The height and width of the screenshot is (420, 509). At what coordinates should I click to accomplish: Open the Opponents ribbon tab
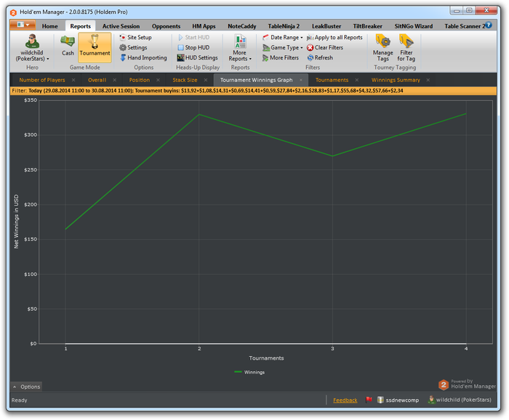point(166,26)
